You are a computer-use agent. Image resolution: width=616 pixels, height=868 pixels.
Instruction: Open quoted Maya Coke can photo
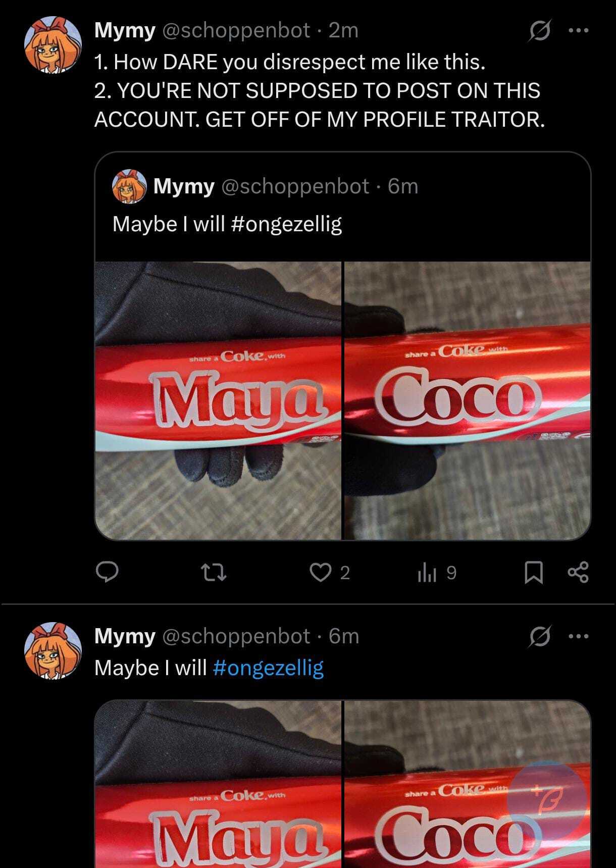[218, 400]
